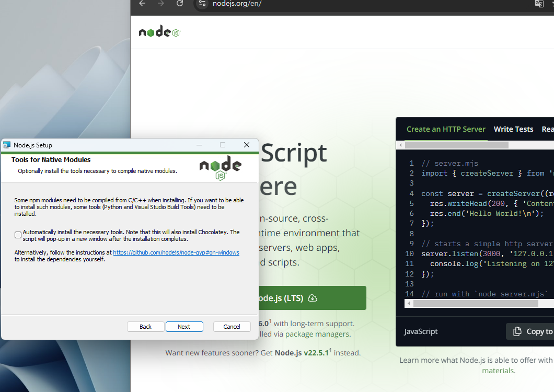
Task: Click the code block horizontal scrollbar
Action: point(476,303)
